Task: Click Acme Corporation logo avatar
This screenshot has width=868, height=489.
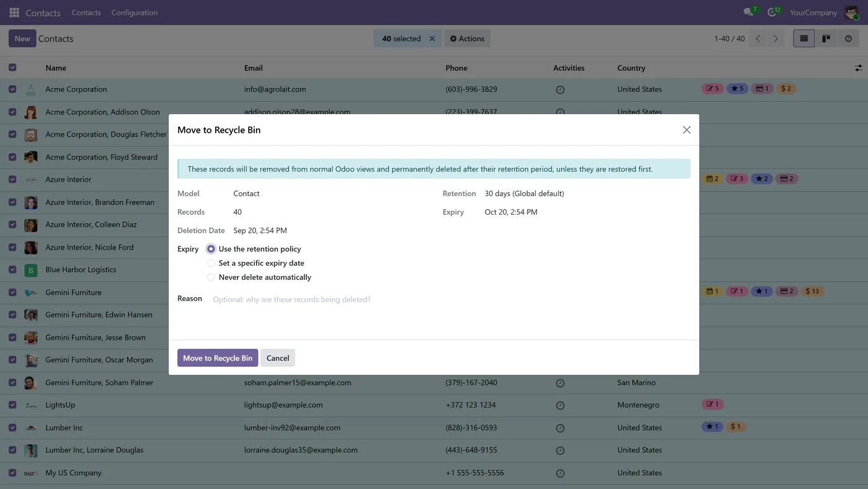Action: pos(30,89)
